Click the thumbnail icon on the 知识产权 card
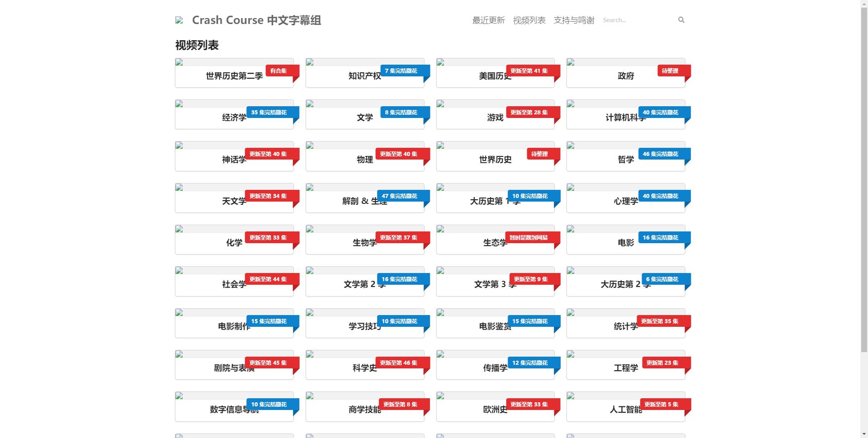 (311, 63)
